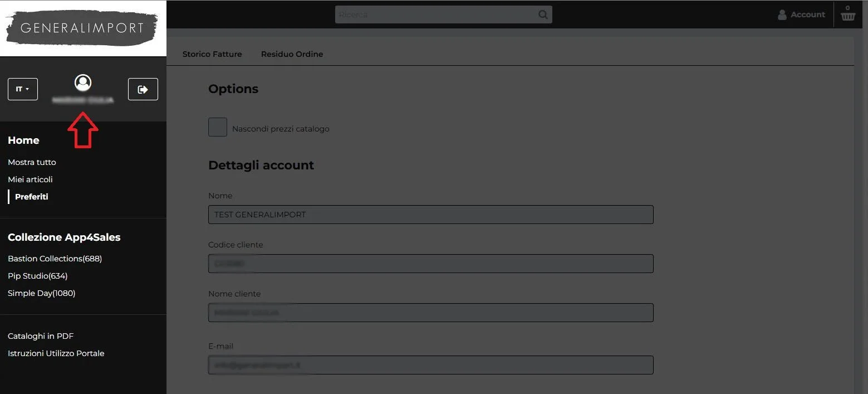Click the Nome cliente field
Viewport: 868px width, 394px height.
point(430,313)
